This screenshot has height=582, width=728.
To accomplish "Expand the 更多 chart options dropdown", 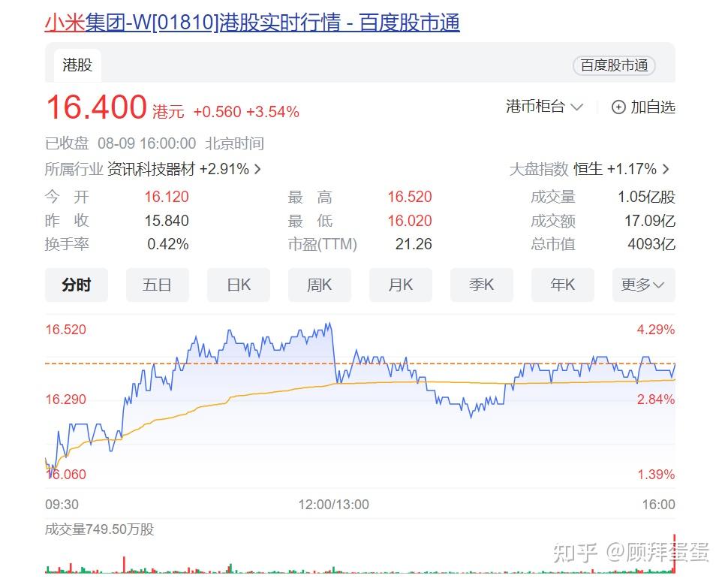I will (x=643, y=285).
